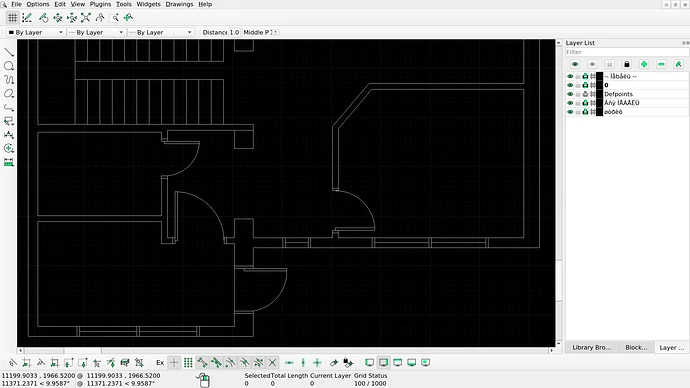This screenshot has width=690, height=388.
Task: Toggle lock of Defpoints layer
Action: click(x=577, y=94)
